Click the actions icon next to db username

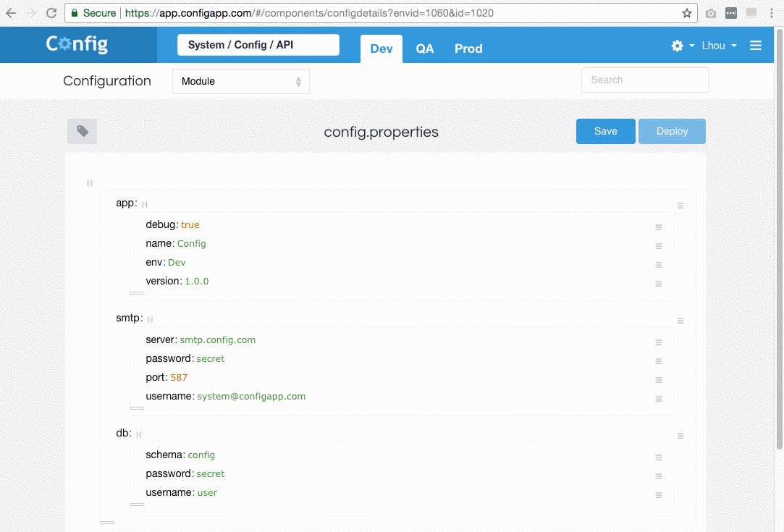(x=659, y=495)
